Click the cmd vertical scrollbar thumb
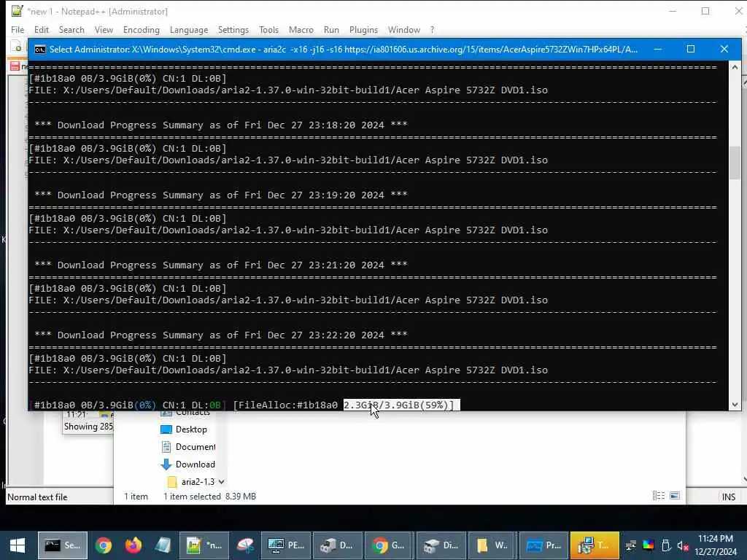 coord(735,163)
